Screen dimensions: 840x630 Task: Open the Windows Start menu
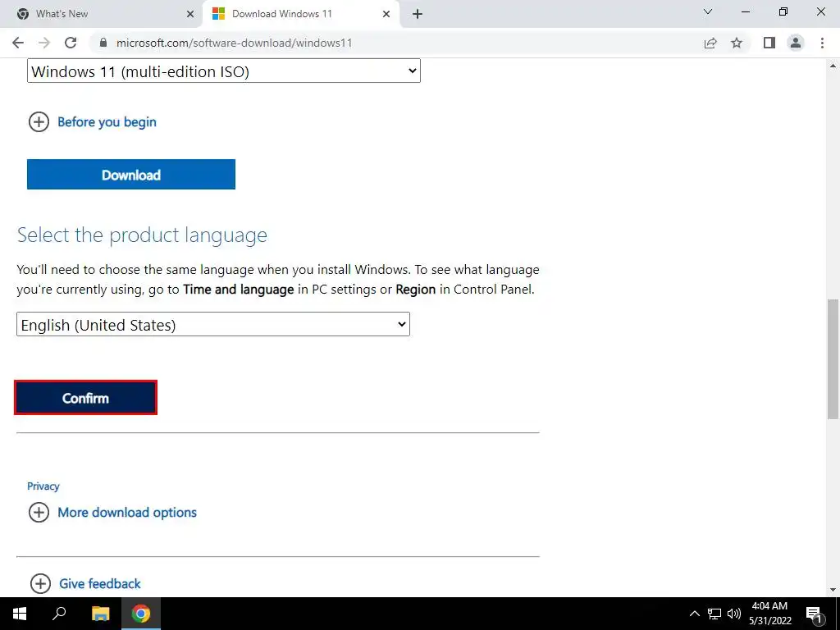[20, 614]
